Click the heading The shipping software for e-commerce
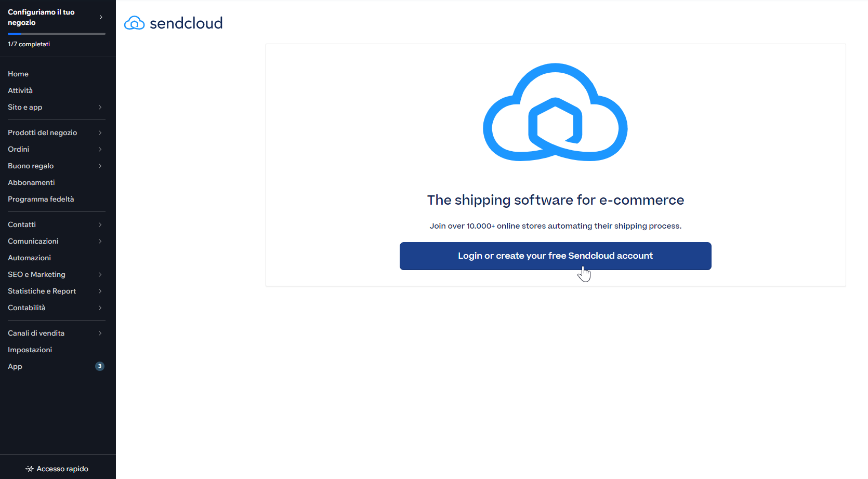868x479 pixels. pos(556,200)
